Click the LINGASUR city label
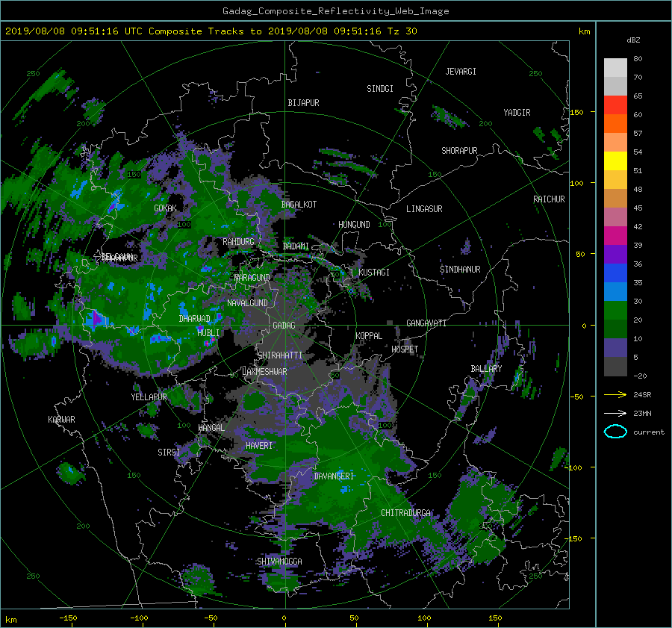 pos(424,209)
